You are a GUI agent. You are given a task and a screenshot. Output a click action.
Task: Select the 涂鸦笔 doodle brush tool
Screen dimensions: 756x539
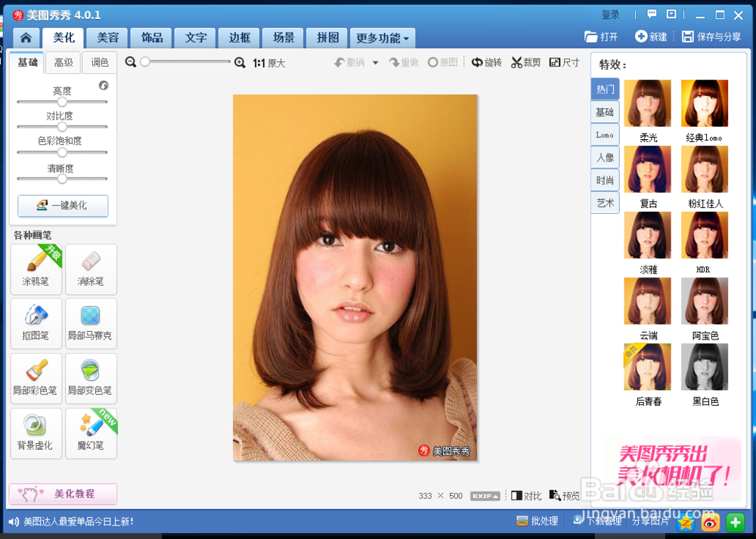(x=36, y=269)
